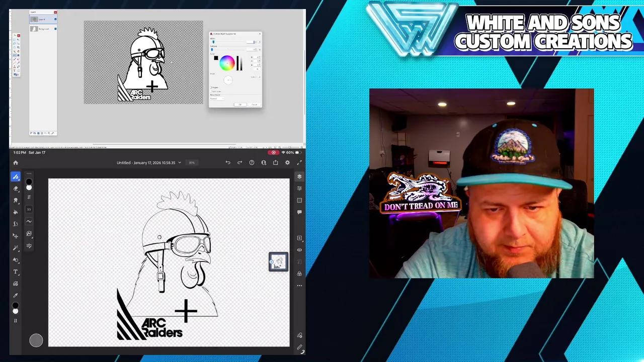Toggle the ruler icon at Fresco bottom right
The height and width of the screenshot is (362, 644).
[299, 347]
